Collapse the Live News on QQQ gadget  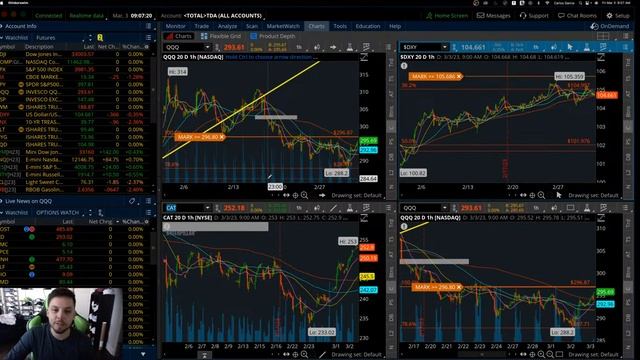coord(2,201)
